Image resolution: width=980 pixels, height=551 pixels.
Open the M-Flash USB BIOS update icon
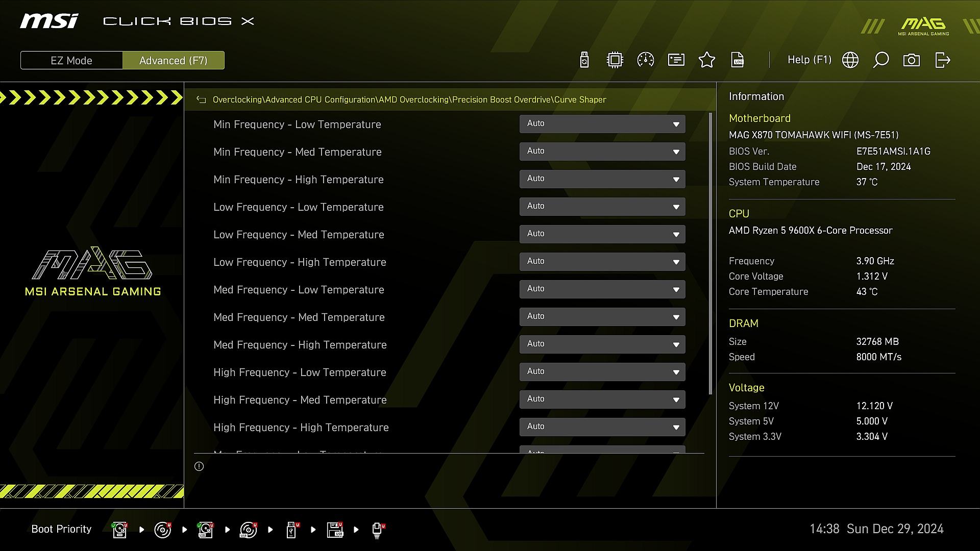pyautogui.click(x=584, y=60)
